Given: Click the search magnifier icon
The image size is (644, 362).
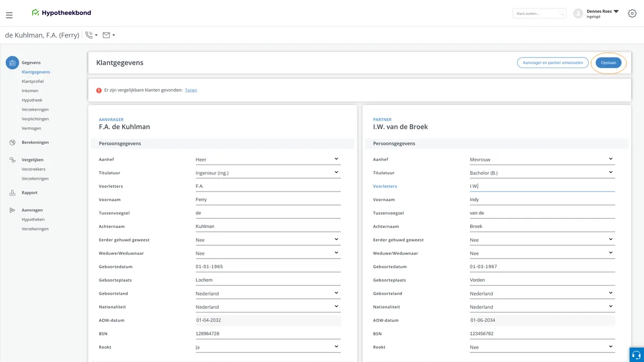Looking at the screenshot, I should tap(561, 13).
